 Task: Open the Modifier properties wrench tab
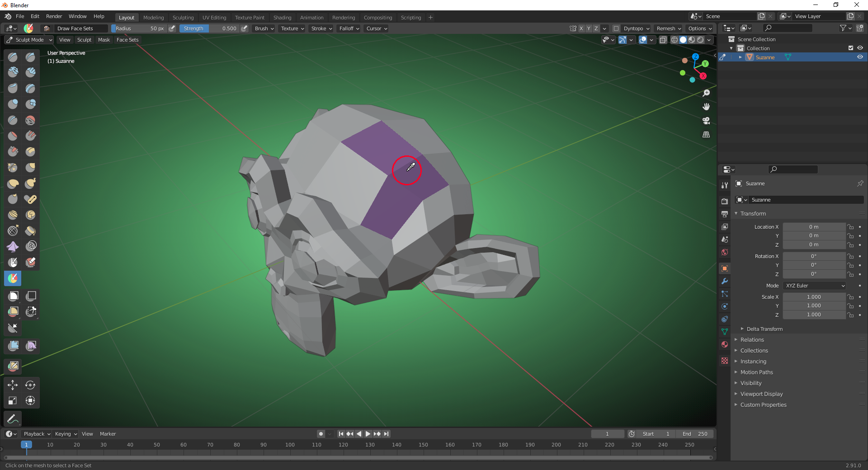(x=724, y=281)
